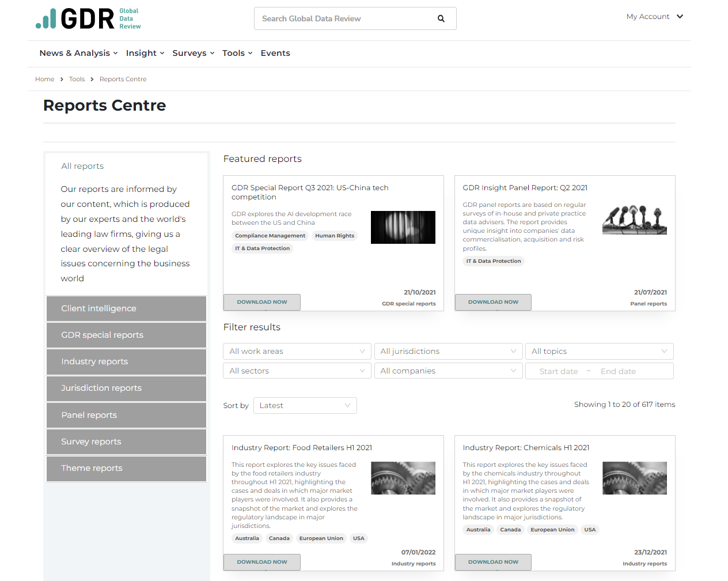Viewport: 728px width, 581px height.
Task: Open Industry Report: Chemicals H1 2021
Action: (526, 448)
